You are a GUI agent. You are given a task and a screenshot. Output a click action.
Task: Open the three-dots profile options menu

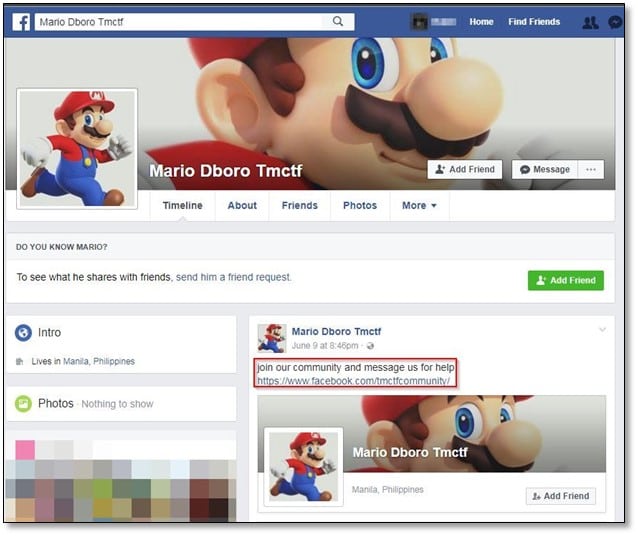click(x=590, y=170)
